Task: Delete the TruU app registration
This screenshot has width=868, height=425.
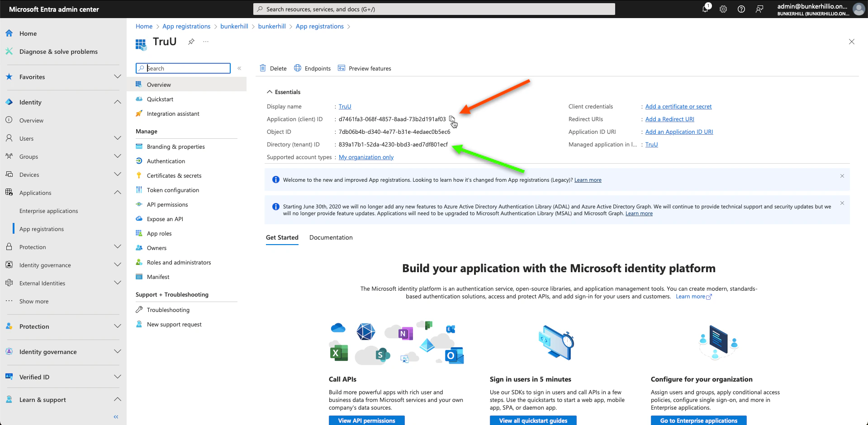Action: tap(273, 68)
